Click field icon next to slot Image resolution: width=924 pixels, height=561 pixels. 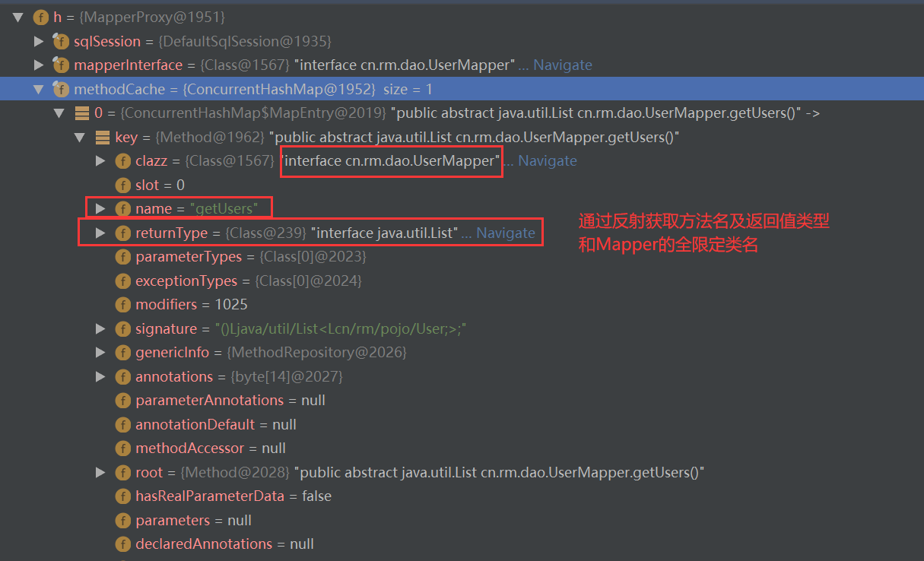(122, 185)
